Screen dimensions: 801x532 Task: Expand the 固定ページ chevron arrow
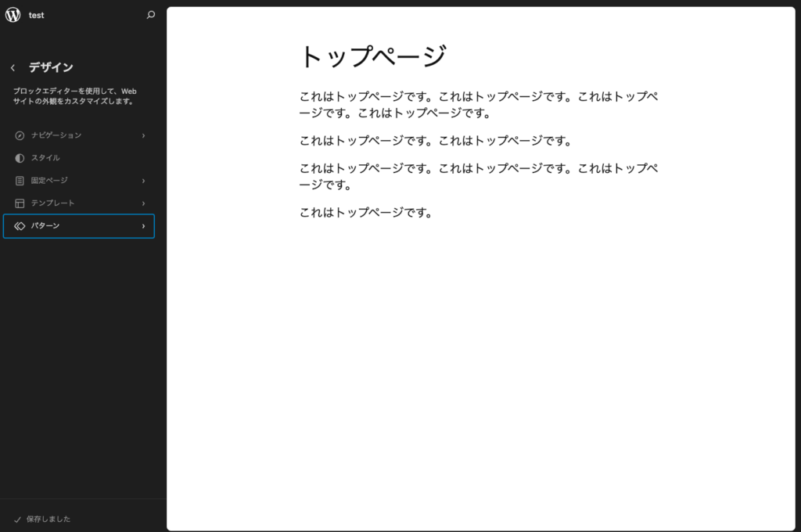pyautogui.click(x=143, y=181)
